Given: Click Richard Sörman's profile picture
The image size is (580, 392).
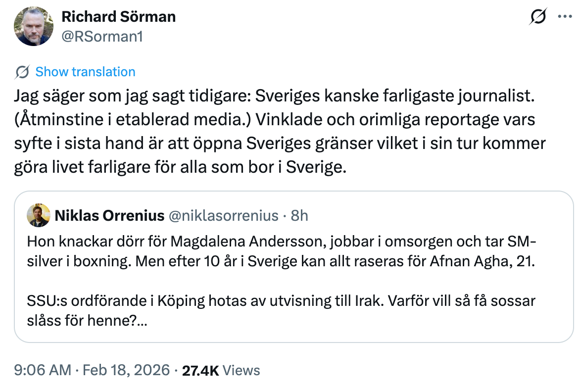Looking at the screenshot, I should click(x=34, y=26).
